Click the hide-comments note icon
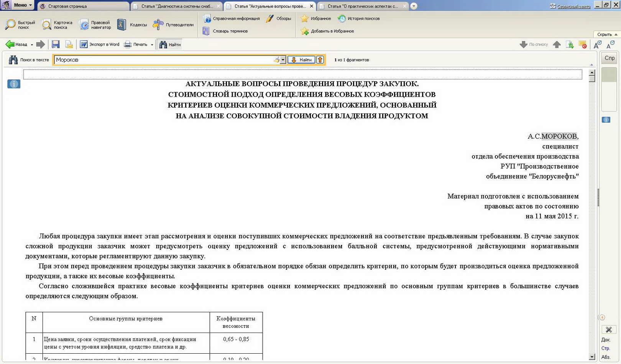 click(x=583, y=45)
